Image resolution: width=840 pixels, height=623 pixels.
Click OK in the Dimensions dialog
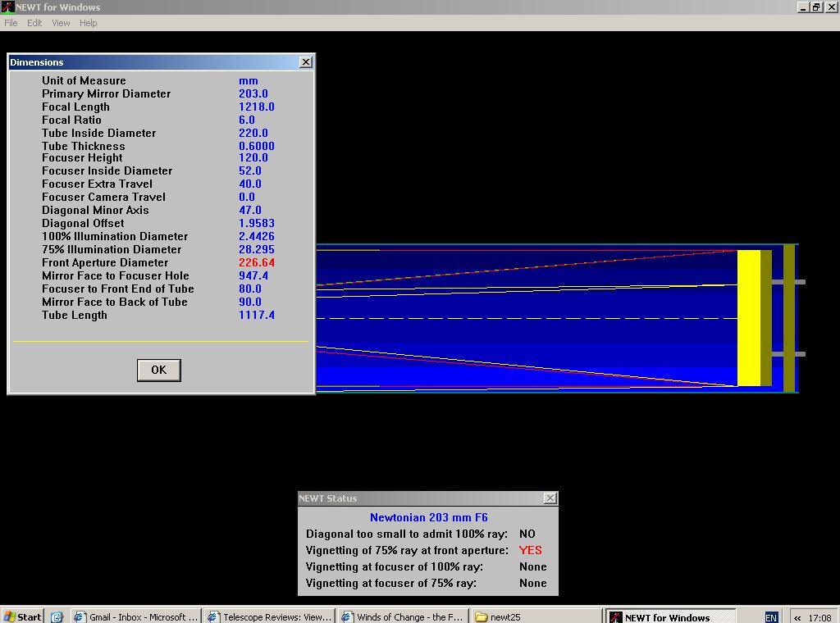tap(158, 370)
